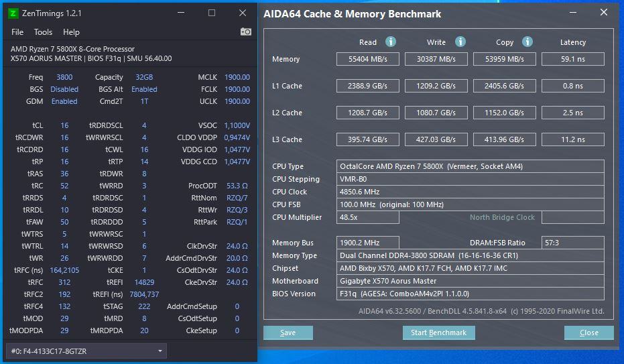Click the tREFI value 14829
This screenshot has width=624, height=364.
(x=144, y=282)
